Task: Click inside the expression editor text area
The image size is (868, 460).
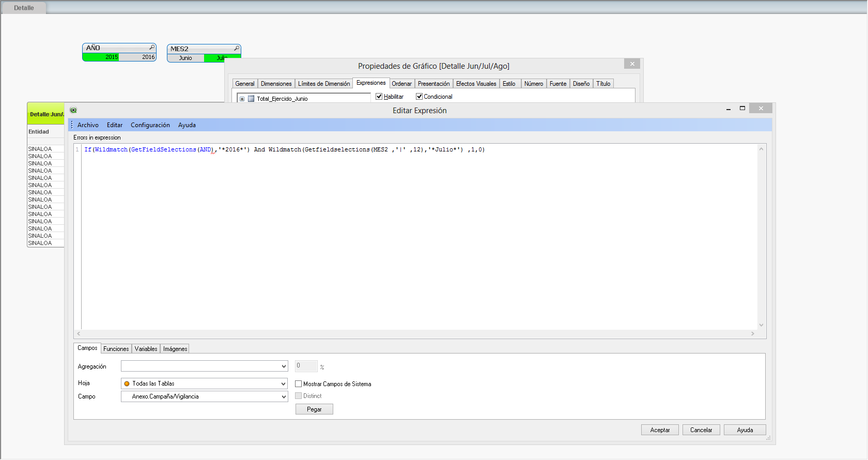Action: 419,238
